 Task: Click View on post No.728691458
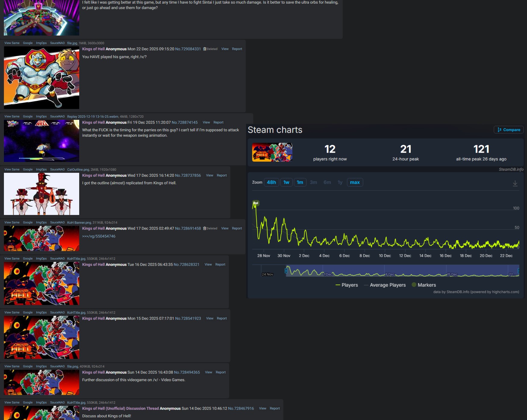(225, 229)
